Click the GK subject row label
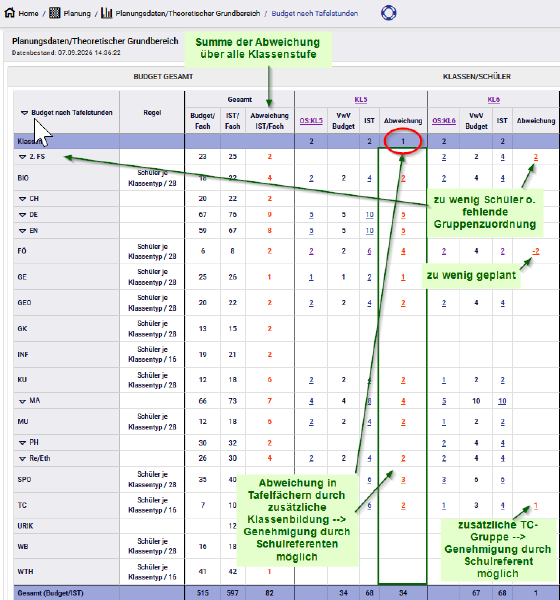Screen dimensions: 560x600 (22, 329)
